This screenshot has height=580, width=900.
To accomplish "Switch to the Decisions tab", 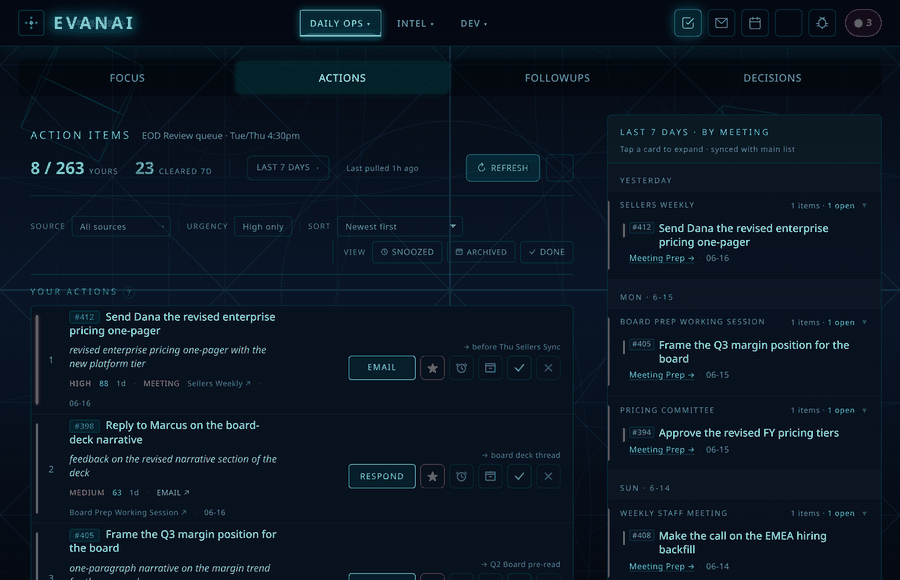I will point(772,78).
